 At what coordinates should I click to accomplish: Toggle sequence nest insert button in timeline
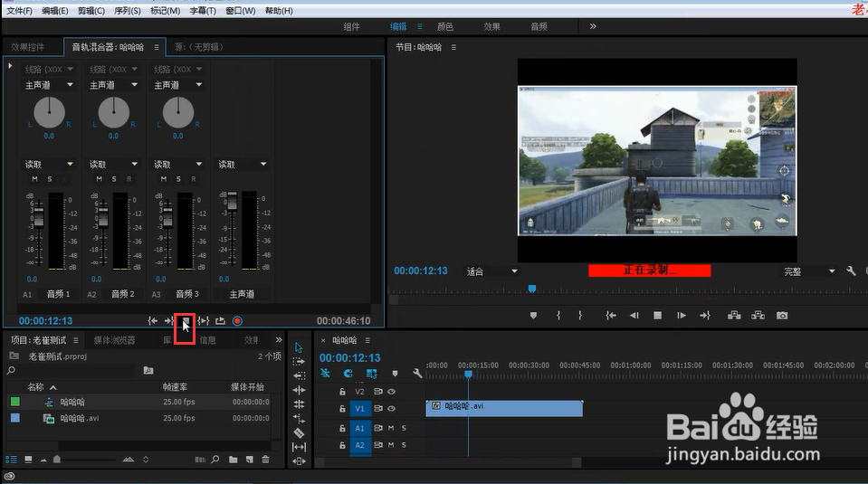[x=325, y=374]
